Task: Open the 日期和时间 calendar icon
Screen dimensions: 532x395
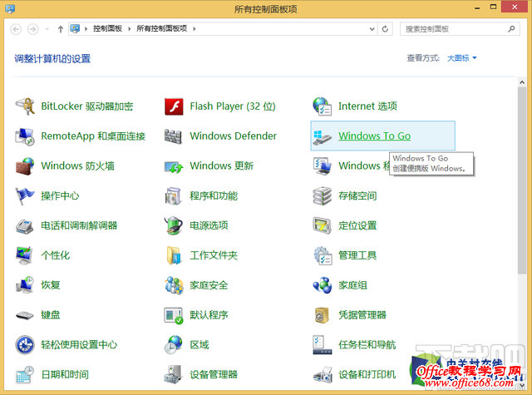Action: [x=25, y=375]
